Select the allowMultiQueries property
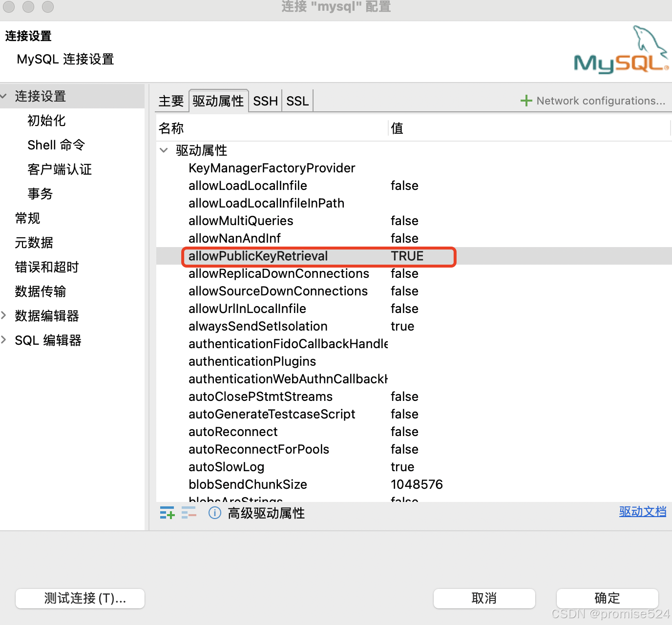Image resolution: width=672 pixels, height=625 pixels. point(241,221)
